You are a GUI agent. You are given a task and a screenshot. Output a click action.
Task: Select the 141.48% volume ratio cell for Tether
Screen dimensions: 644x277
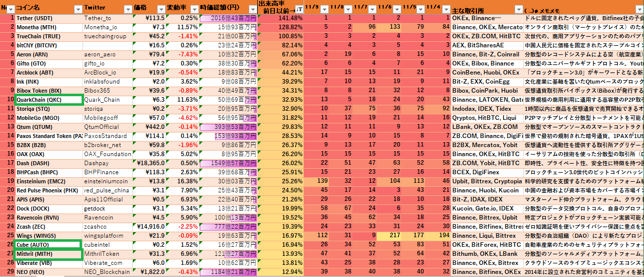[280, 18]
